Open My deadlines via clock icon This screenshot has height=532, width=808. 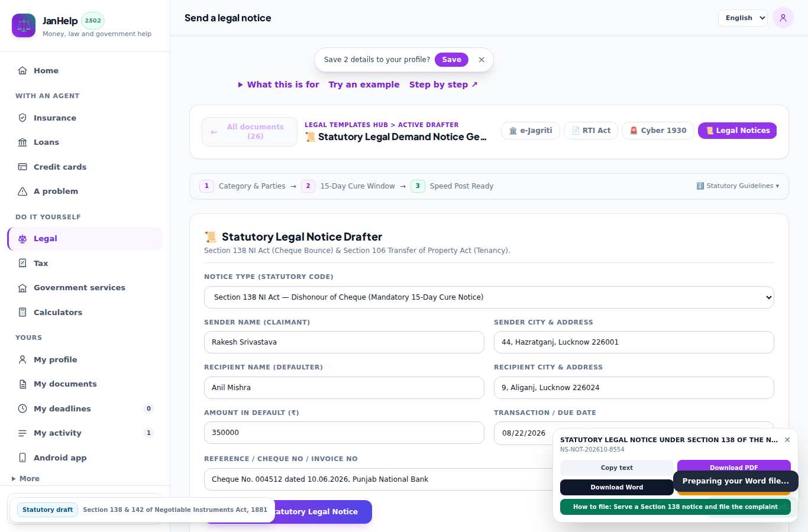22,408
